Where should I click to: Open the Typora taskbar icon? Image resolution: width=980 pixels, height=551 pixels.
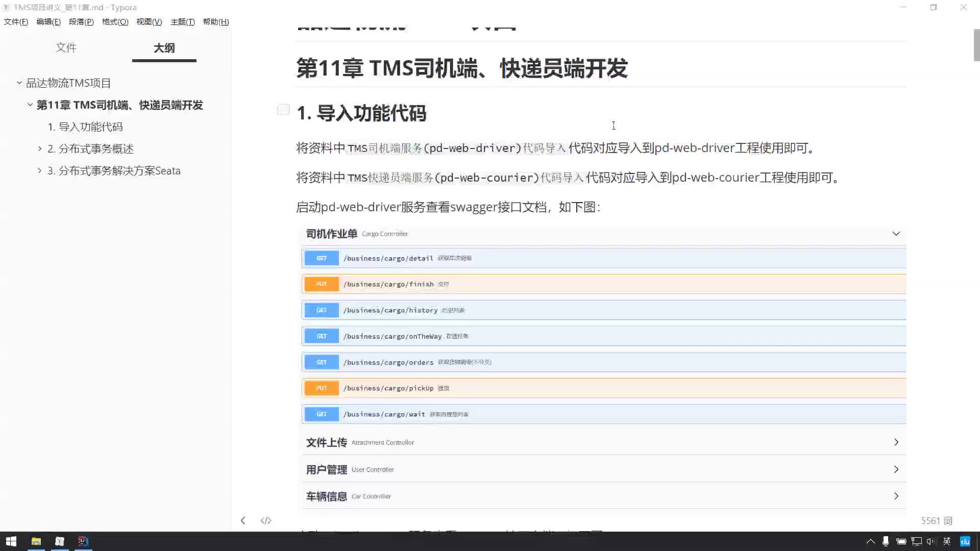[60, 541]
